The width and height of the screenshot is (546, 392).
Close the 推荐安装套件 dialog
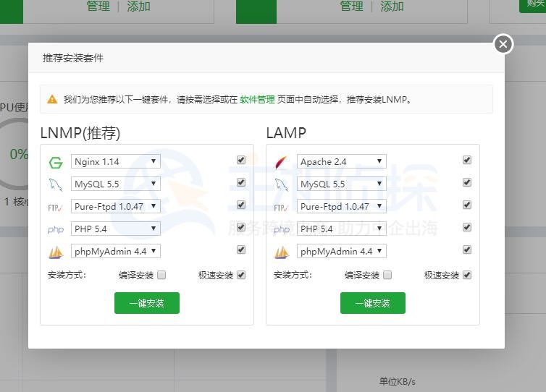[x=503, y=44]
